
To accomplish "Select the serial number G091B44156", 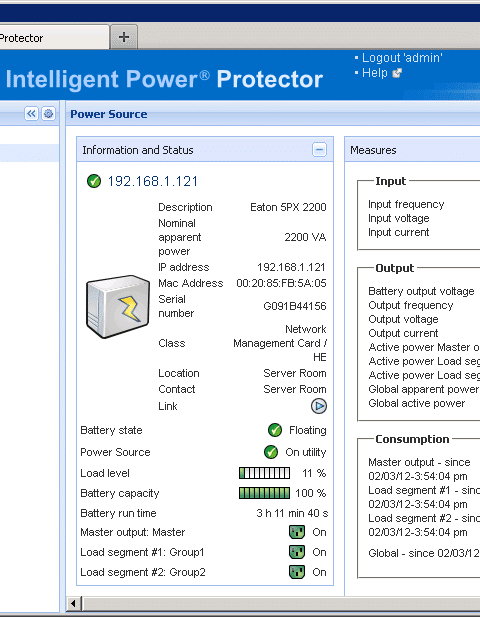I will pyautogui.click(x=295, y=306).
